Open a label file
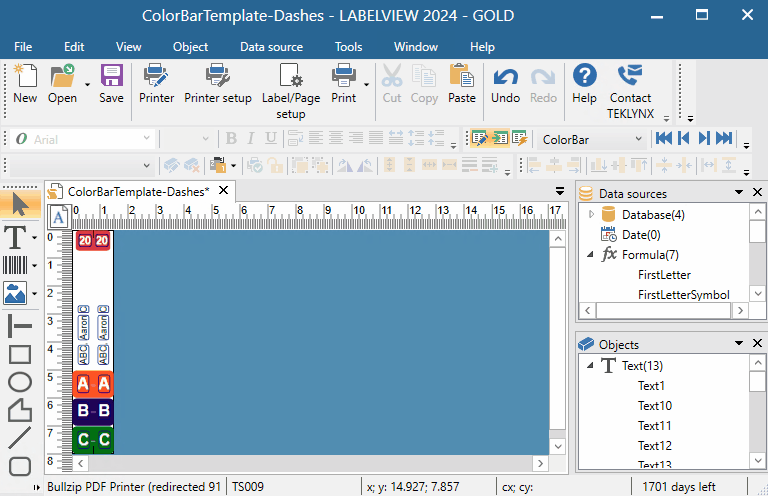This screenshot has width=768, height=496. (x=62, y=84)
